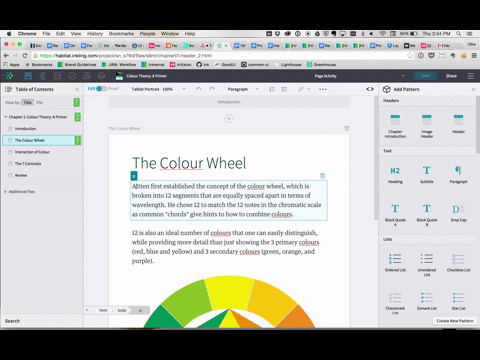This screenshot has height=360, width=480.
Task: Click the breadcrumb left arrow
Action: coord(87,310)
